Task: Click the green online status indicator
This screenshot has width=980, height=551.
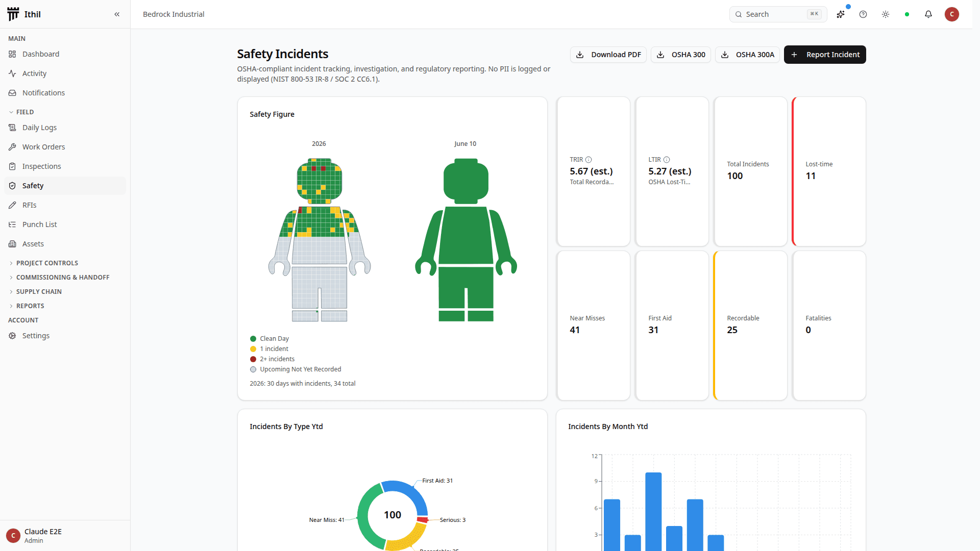Action: (907, 14)
